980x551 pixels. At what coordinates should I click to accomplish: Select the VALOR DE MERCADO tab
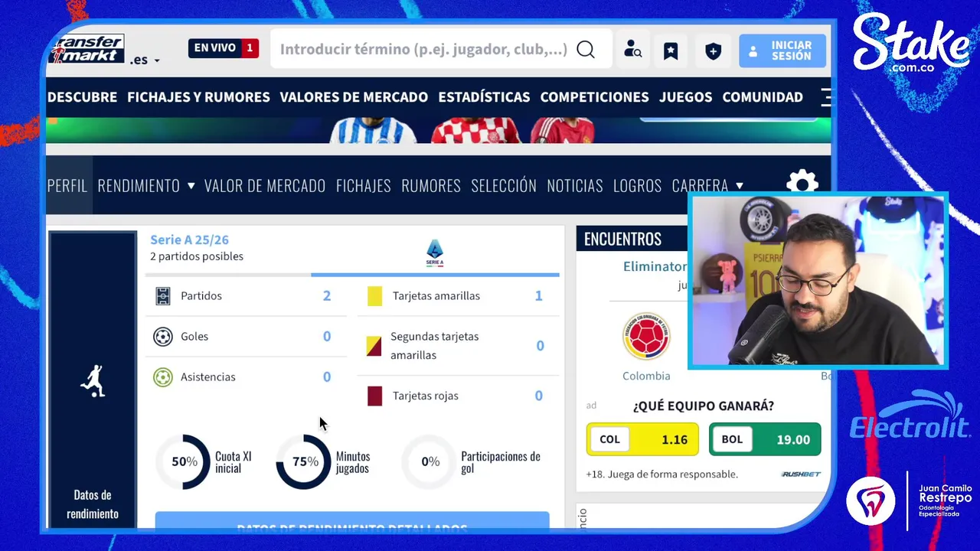[x=265, y=185]
